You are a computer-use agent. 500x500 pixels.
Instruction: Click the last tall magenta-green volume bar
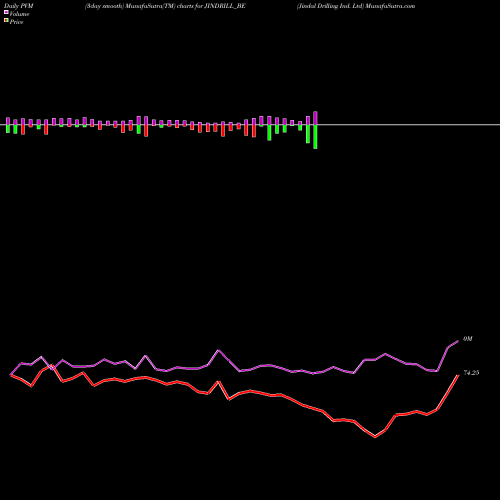tap(315, 130)
